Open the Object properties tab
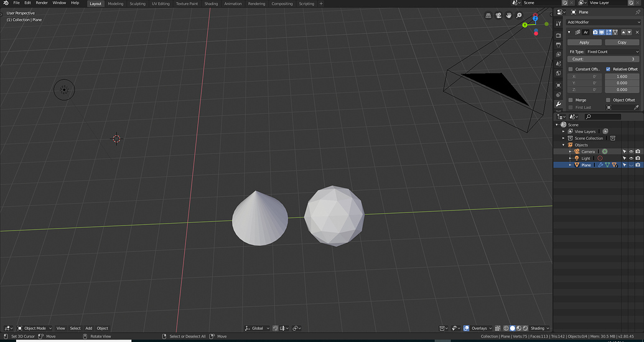 tap(558, 85)
